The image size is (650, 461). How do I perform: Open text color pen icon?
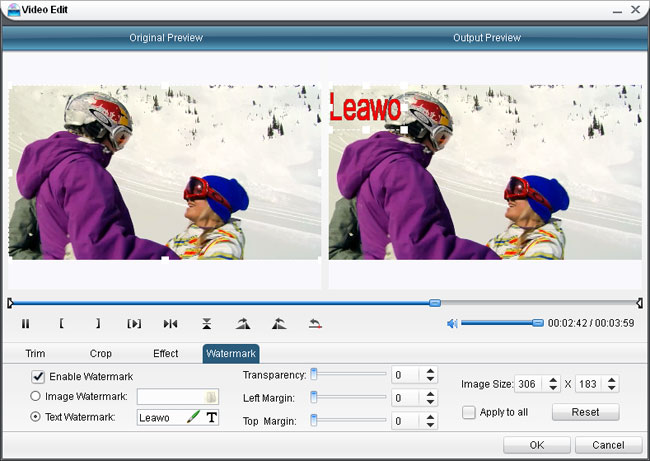(193, 417)
